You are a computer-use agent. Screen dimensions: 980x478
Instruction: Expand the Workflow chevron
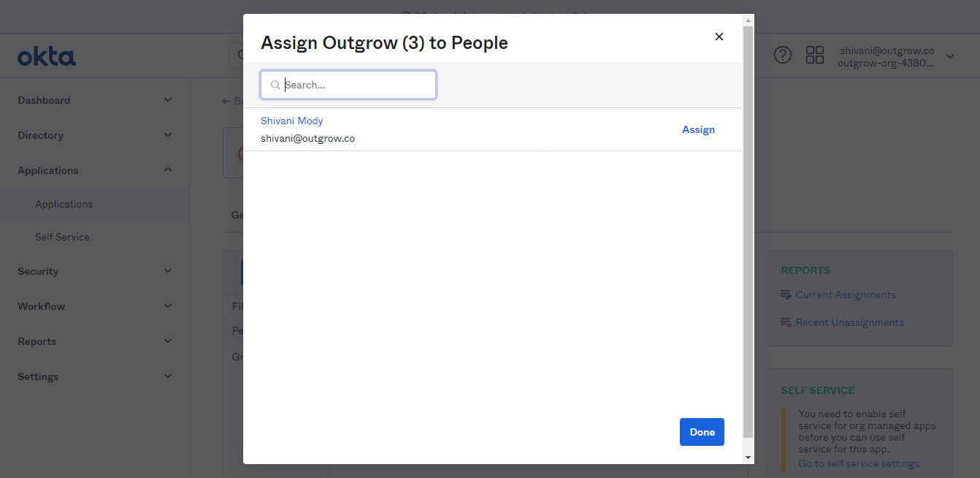click(x=168, y=306)
